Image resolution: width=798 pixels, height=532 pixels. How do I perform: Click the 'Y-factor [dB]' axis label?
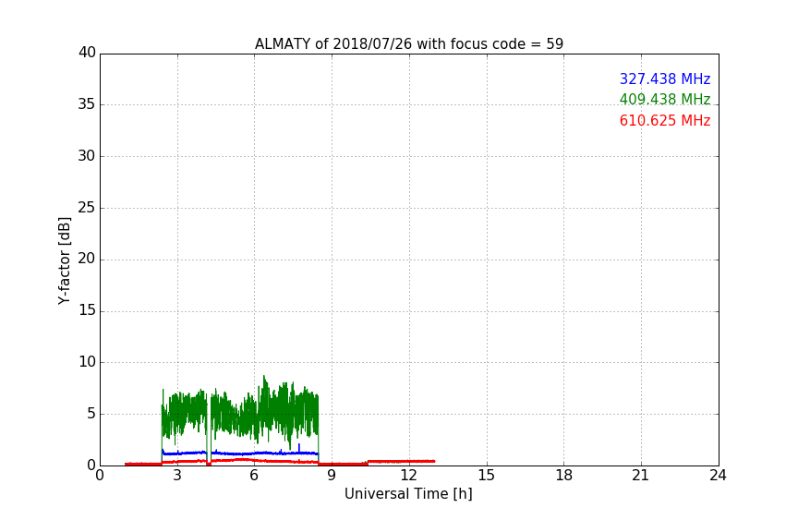64,260
